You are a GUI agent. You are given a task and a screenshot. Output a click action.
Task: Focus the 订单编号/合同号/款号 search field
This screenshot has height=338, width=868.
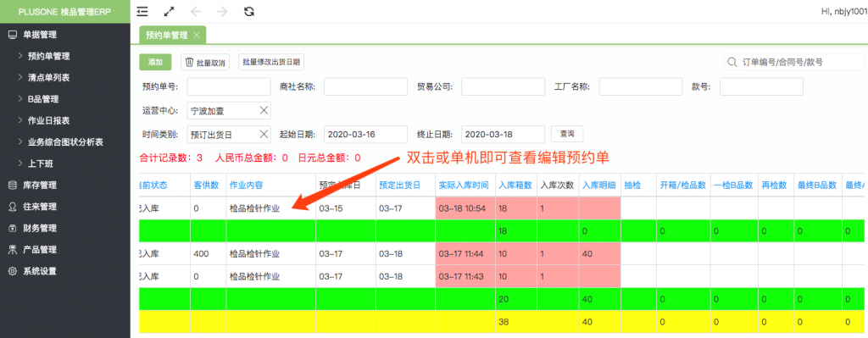coord(793,62)
